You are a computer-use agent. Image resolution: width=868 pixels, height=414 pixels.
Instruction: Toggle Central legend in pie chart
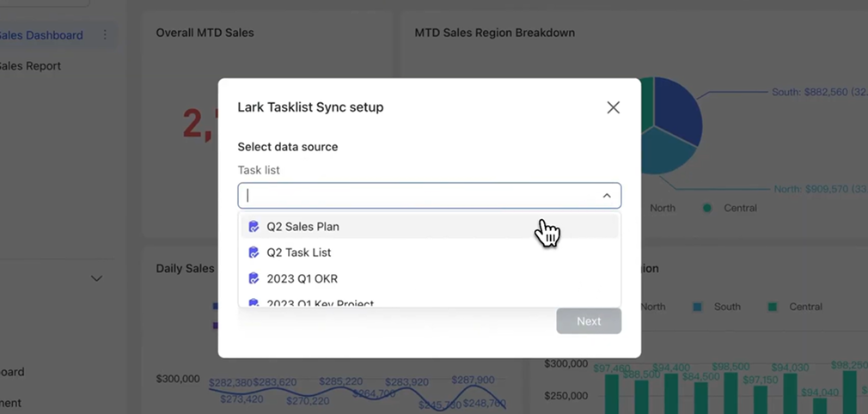click(730, 208)
